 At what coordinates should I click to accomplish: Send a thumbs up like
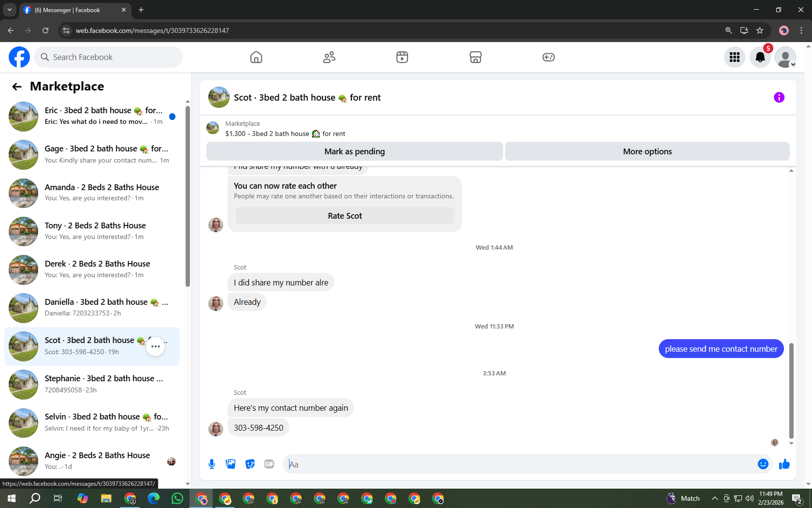click(x=784, y=464)
